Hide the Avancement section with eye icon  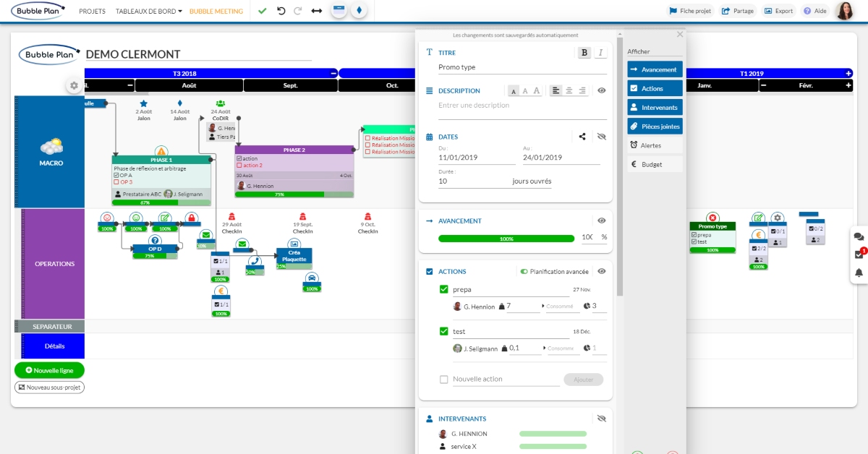click(x=601, y=220)
